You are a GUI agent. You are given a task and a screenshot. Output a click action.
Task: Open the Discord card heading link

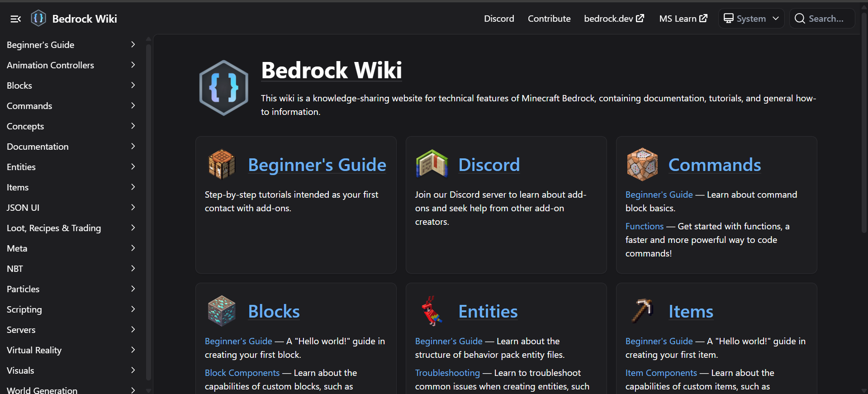[489, 165]
